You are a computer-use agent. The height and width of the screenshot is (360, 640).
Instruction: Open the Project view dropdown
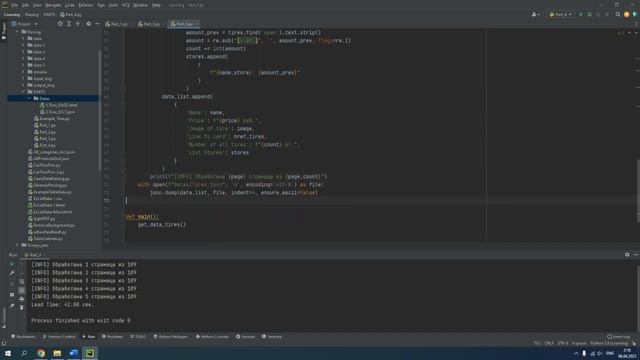(x=24, y=24)
